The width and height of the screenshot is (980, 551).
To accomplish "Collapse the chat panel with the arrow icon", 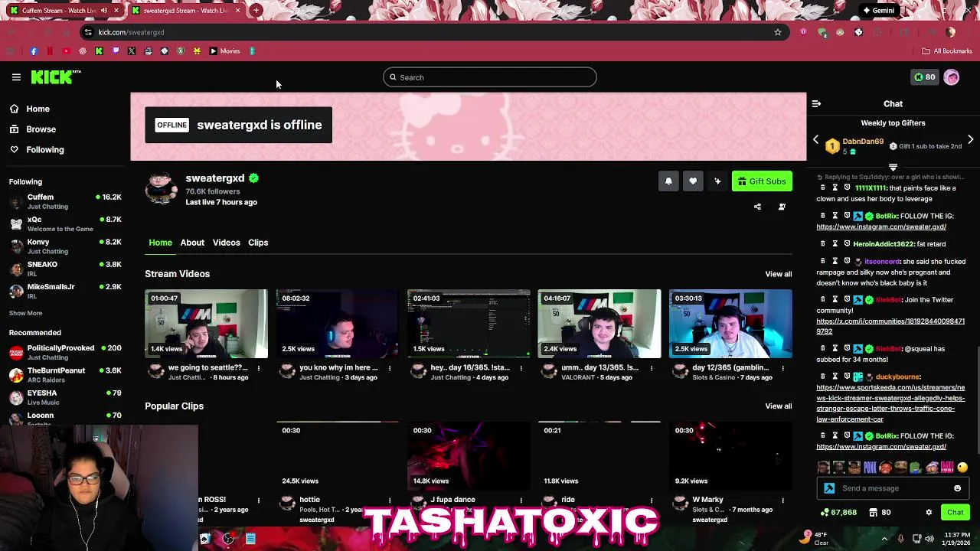I will [816, 103].
